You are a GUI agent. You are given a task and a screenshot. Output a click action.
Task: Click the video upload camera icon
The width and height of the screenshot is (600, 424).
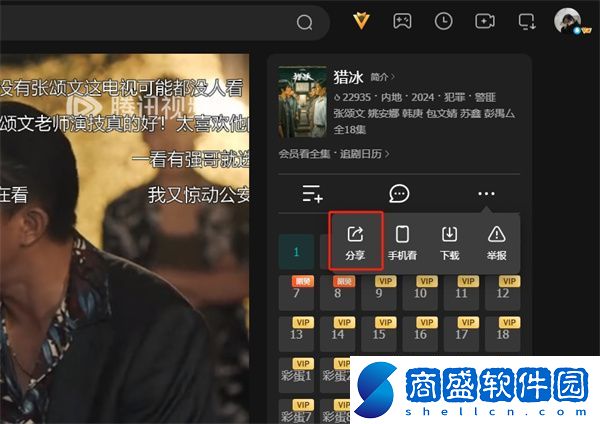tap(485, 21)
